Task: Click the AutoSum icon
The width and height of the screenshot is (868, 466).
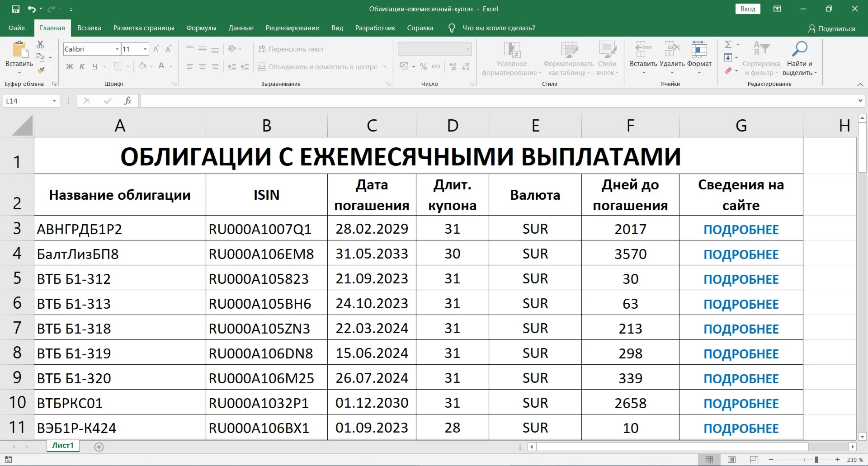Action: tap(729, 44)
